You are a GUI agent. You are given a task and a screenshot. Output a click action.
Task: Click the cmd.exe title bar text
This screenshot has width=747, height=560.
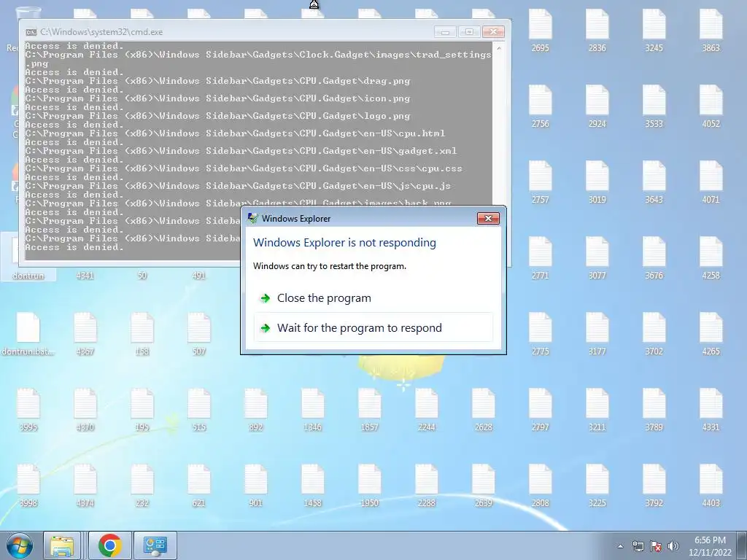(x=101, y=32)
